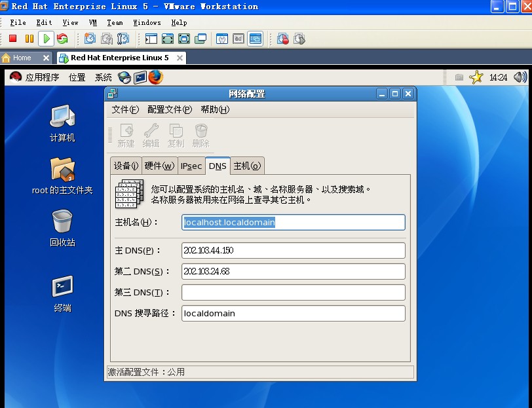The width and height of the screenshot is (532, 408).
Task: Click the VMware power off stop button
Action: [x=13, y=39]
